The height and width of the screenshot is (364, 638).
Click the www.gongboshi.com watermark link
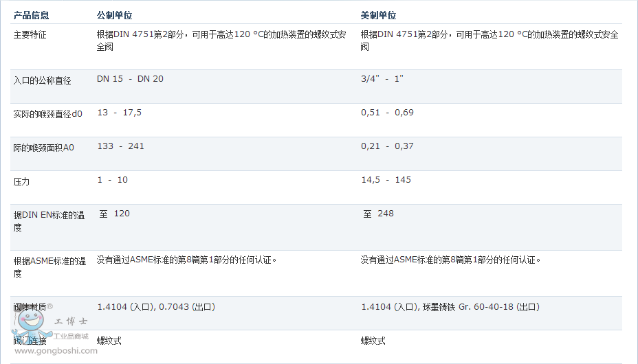[x=56, y=351]
